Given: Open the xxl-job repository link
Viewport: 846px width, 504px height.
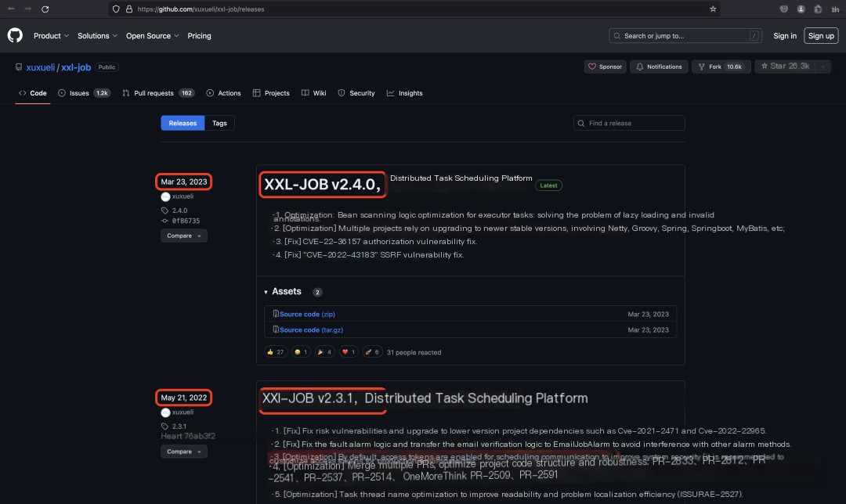Looking at the screenshot, I should [x=75, y=67].
